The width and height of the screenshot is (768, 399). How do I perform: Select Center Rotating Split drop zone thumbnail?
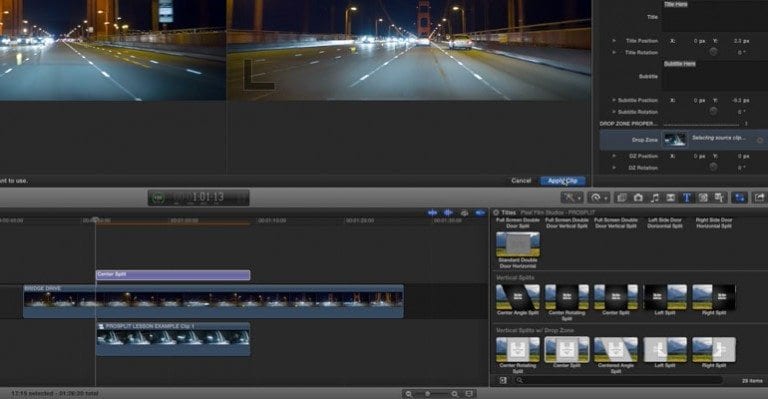pyautogui.click(x=518, y=350)
